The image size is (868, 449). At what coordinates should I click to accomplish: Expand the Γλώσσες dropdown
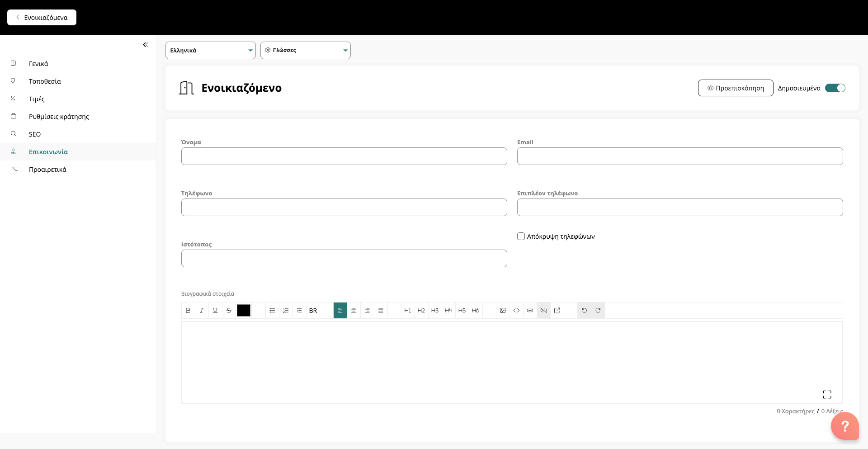tap(305, 51)
